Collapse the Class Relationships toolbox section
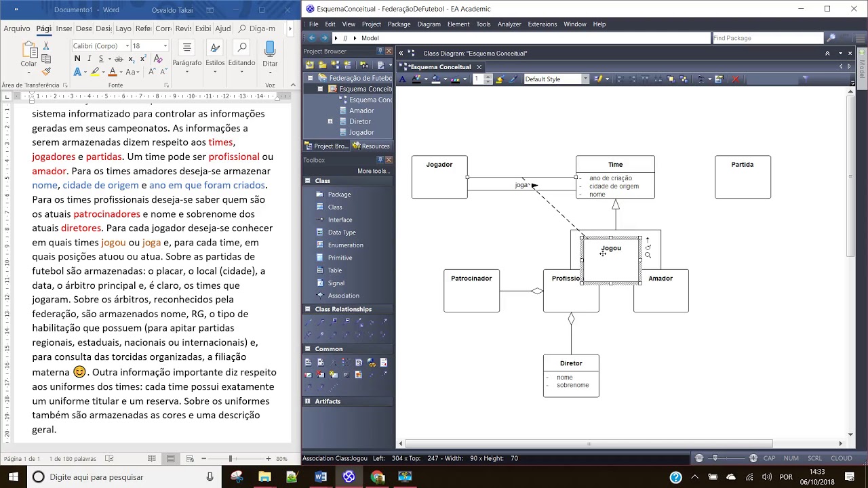 tap(308, 309)
